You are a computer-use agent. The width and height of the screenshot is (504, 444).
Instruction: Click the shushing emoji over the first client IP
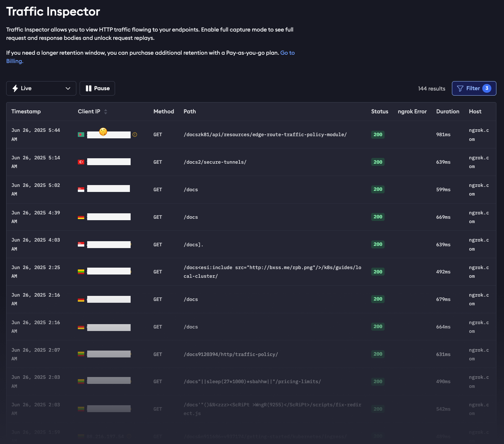pyautogui.click(x=103, y=132)
